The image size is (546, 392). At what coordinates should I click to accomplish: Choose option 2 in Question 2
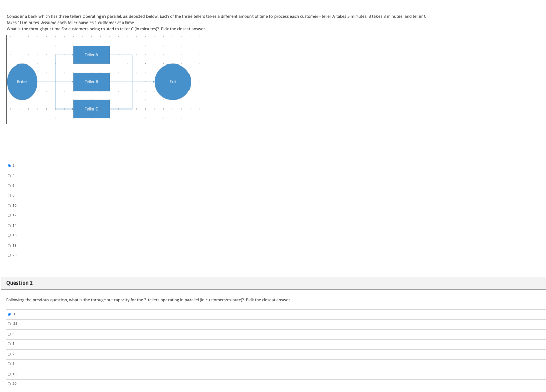click(9, 354)
